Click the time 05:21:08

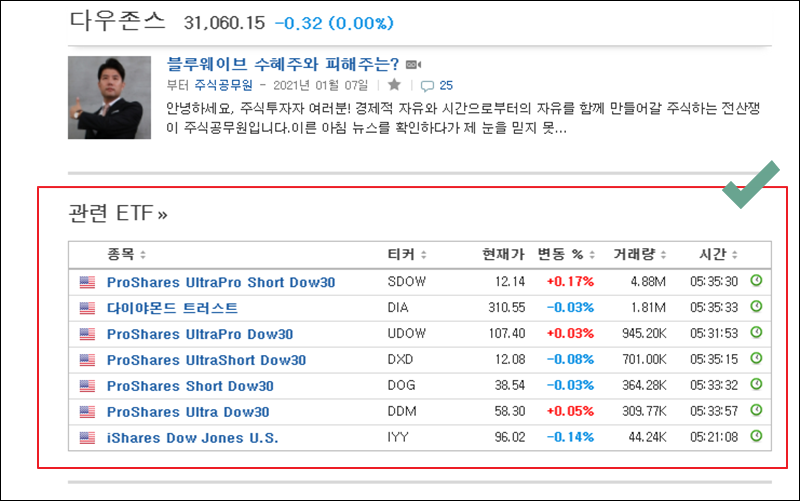click(x=714, y=437)
